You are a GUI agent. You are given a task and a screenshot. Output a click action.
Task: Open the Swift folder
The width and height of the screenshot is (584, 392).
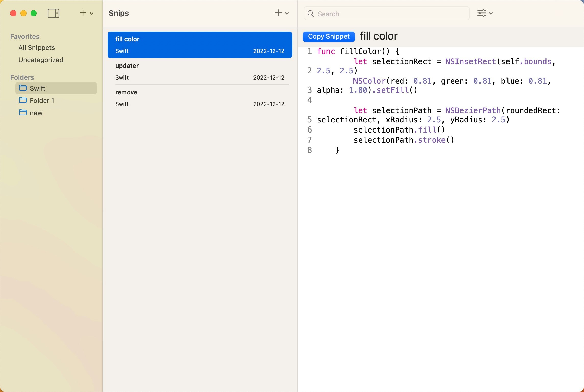(56, 88)
